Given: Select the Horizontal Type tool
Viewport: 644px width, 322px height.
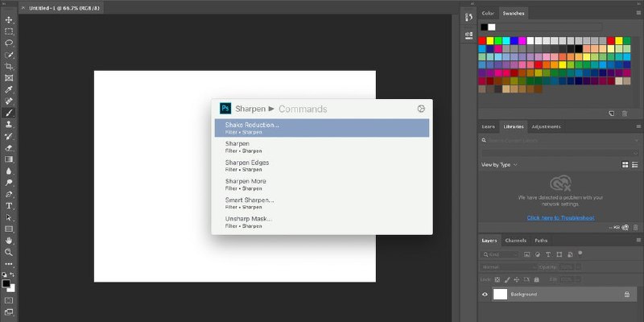Looking at the screenshot, I should coord(9,206).
